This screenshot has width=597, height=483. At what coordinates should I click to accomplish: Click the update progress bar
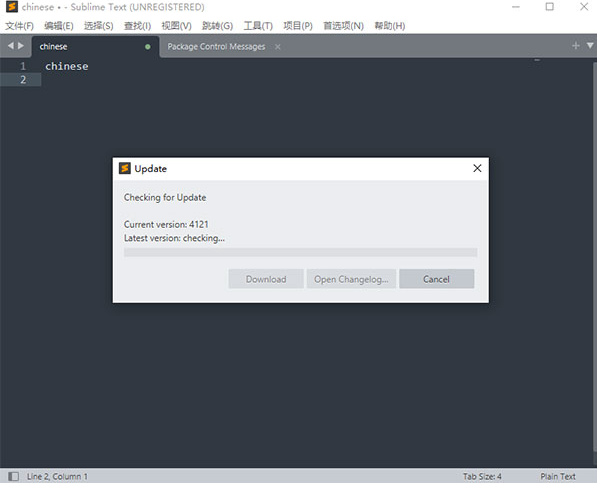[300, 252]
